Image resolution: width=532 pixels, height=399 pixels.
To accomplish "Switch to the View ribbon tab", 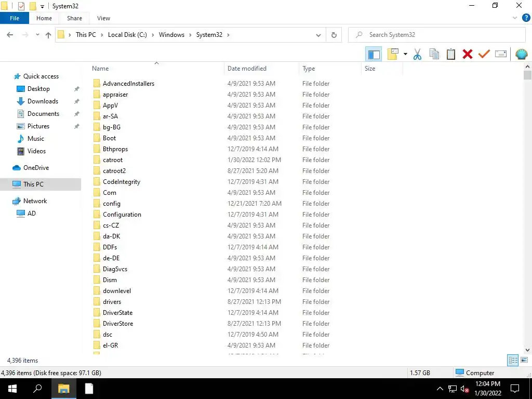I will (103, 18).
